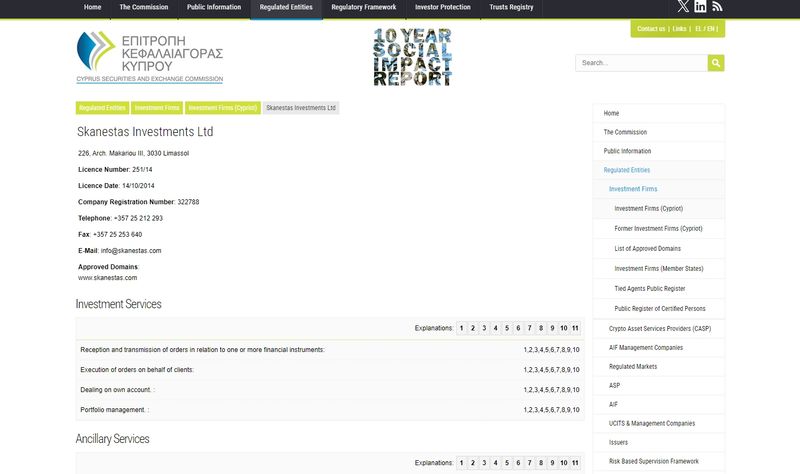Open Public Information top menu
The width and height of the screenshot is (800, 474).
pyautogui.click(x=214, y=7)
